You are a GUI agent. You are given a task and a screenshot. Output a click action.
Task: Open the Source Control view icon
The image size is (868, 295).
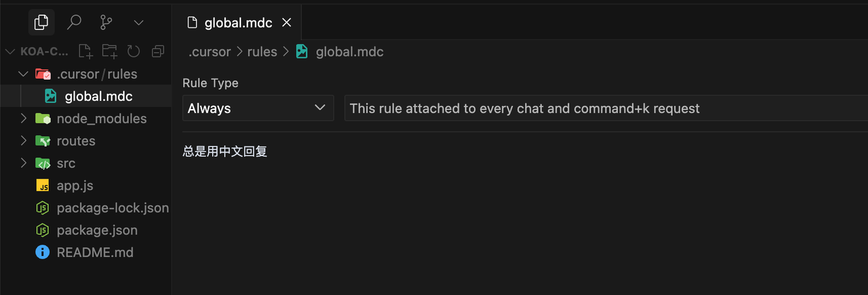[x=106, y=23]
